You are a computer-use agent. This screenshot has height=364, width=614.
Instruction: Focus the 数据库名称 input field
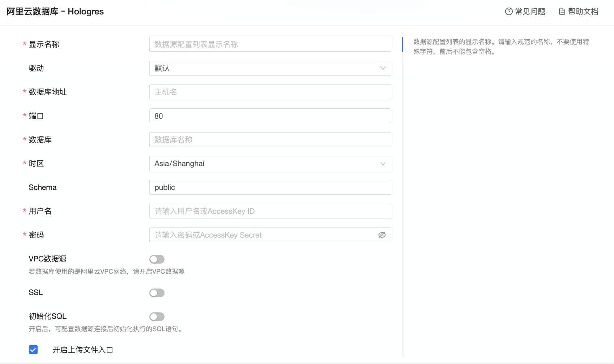(x=270, y=140)
